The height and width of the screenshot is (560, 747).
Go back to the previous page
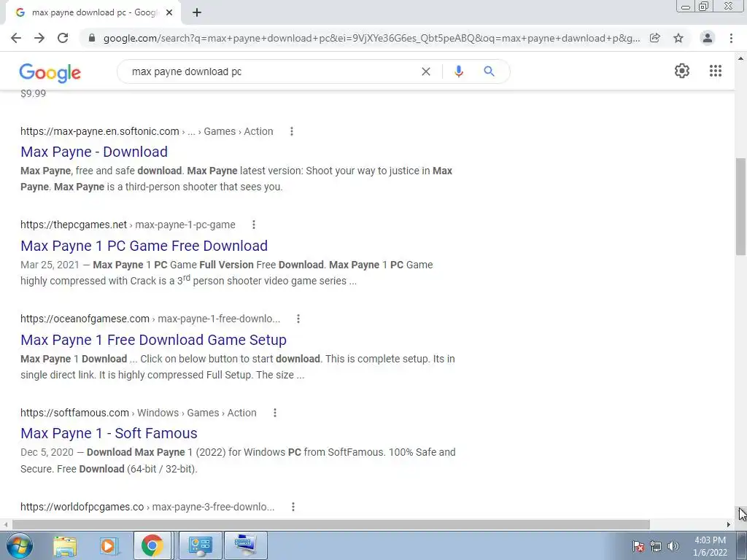pos(16,38)
